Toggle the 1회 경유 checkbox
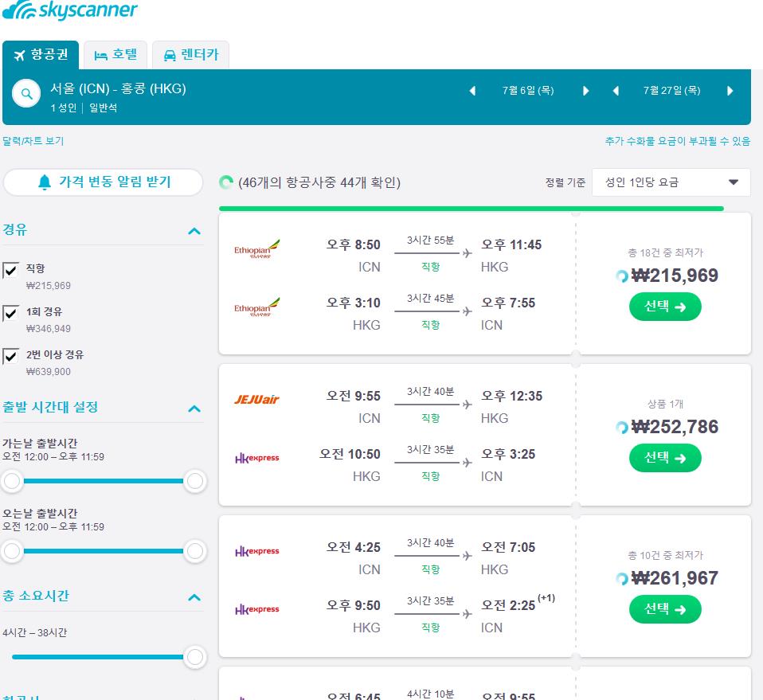This screenshot has width=763, height=700. pyautogui.click(x=10, y=313)
